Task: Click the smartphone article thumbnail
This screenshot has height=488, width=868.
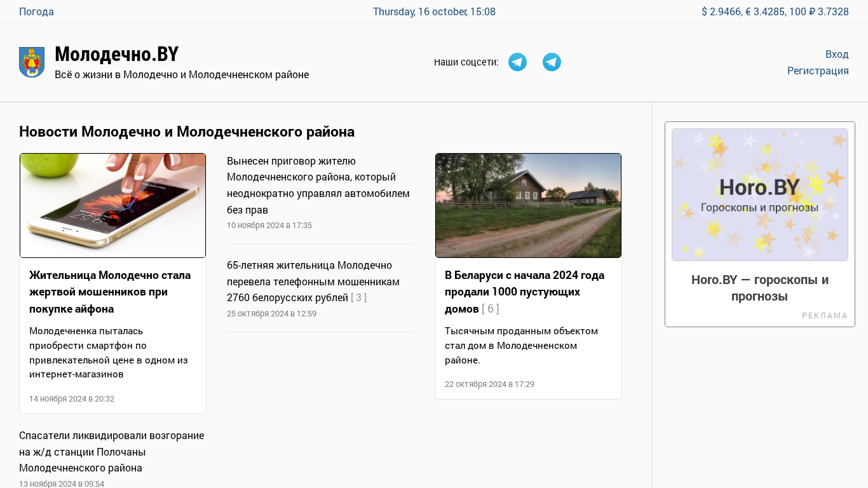Action: (x=113, y=205)
